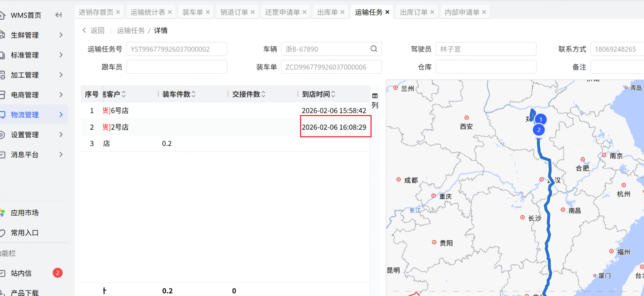Click the 序号 column header
Image resolution: width=644 pixels, height=296 pixels.
coord(92,94)
